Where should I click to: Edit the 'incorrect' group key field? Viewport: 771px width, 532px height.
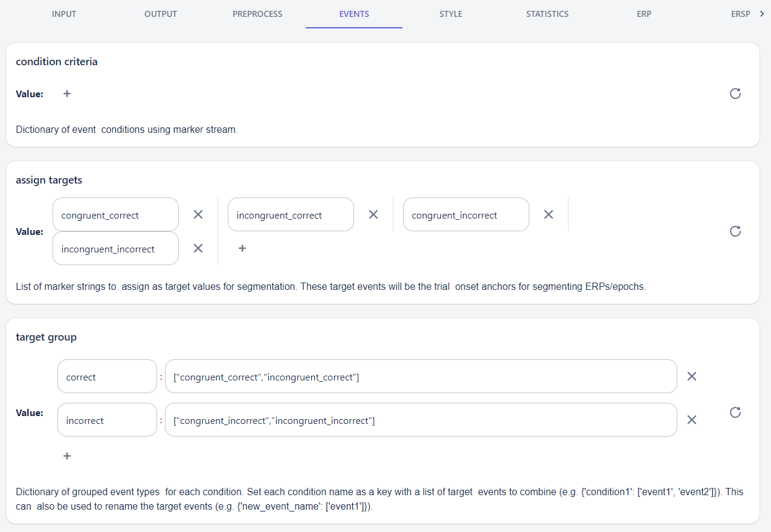tap(107, 420)
